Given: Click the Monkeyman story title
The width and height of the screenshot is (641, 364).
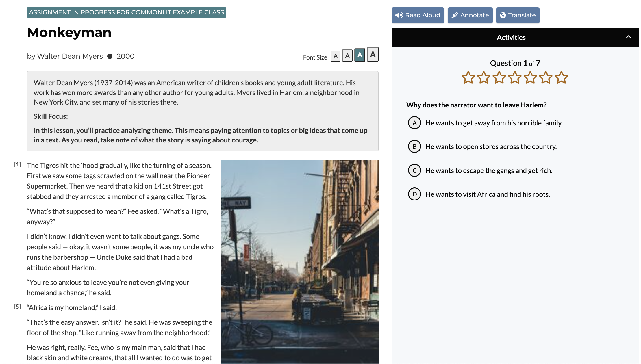Looking at the screenshot, I should [x=69, y=32].
